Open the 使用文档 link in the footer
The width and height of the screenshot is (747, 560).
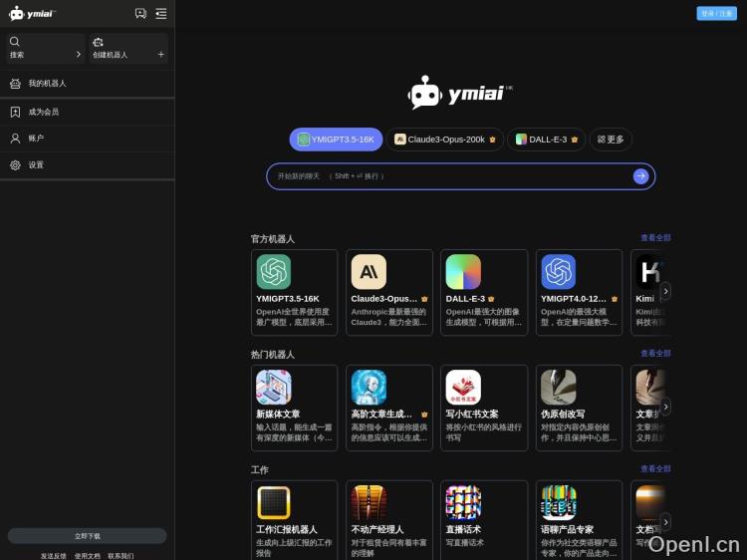point(88,556)
